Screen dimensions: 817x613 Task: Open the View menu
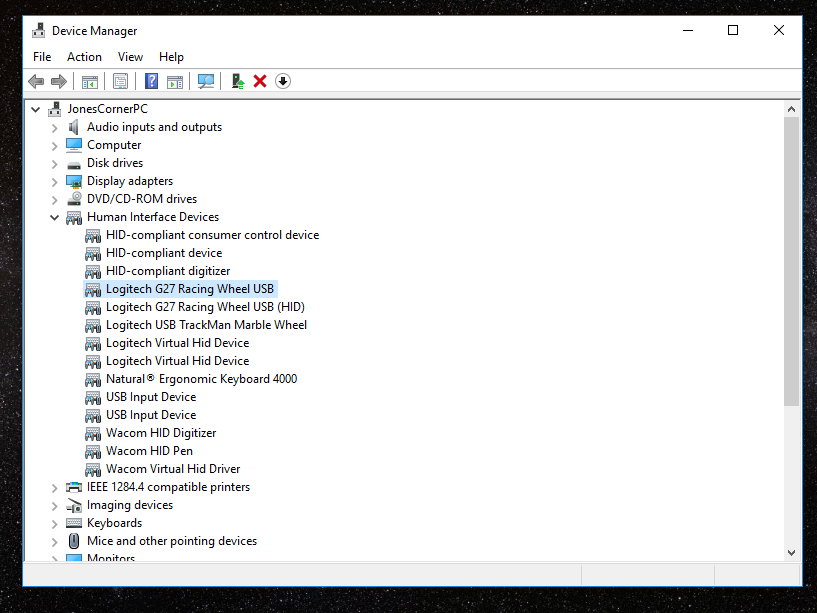coord(130,57)
